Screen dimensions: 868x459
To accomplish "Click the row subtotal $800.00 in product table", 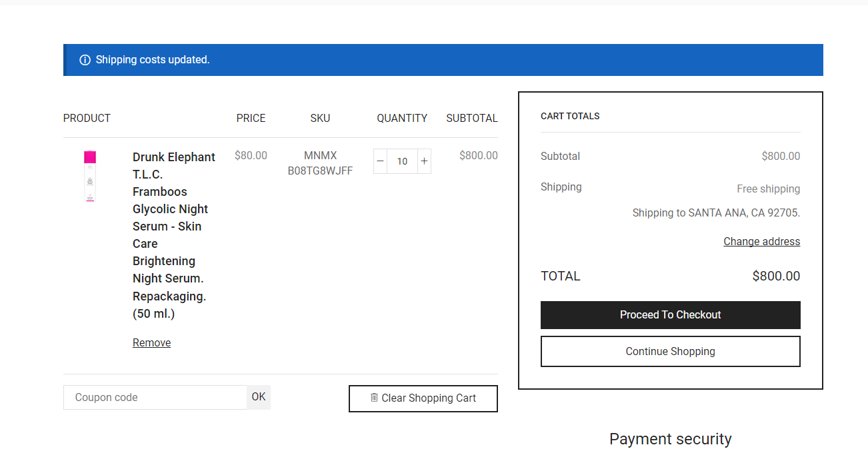I will [479, 155].
